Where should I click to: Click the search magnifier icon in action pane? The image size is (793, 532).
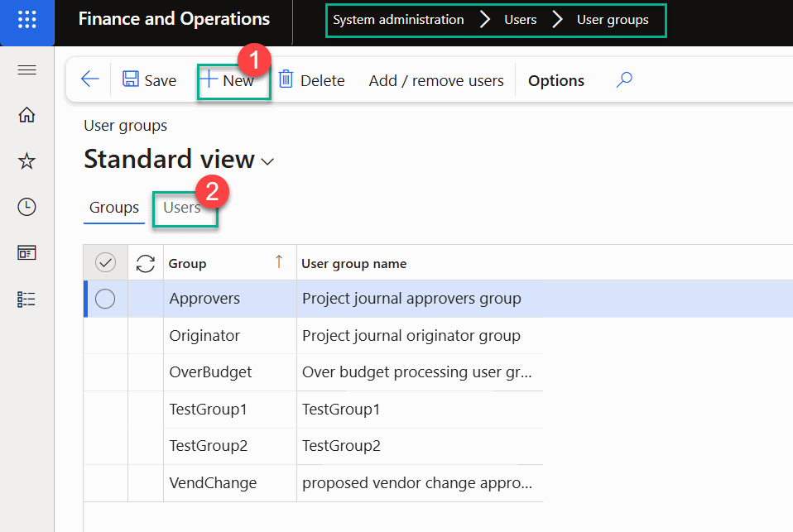tap(624, 79)
